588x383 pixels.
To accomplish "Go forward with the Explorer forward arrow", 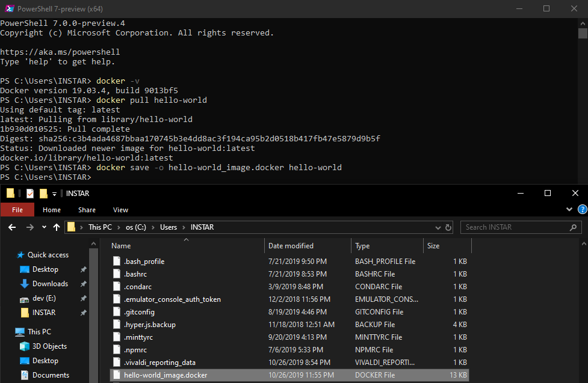I will coord(29,227).
